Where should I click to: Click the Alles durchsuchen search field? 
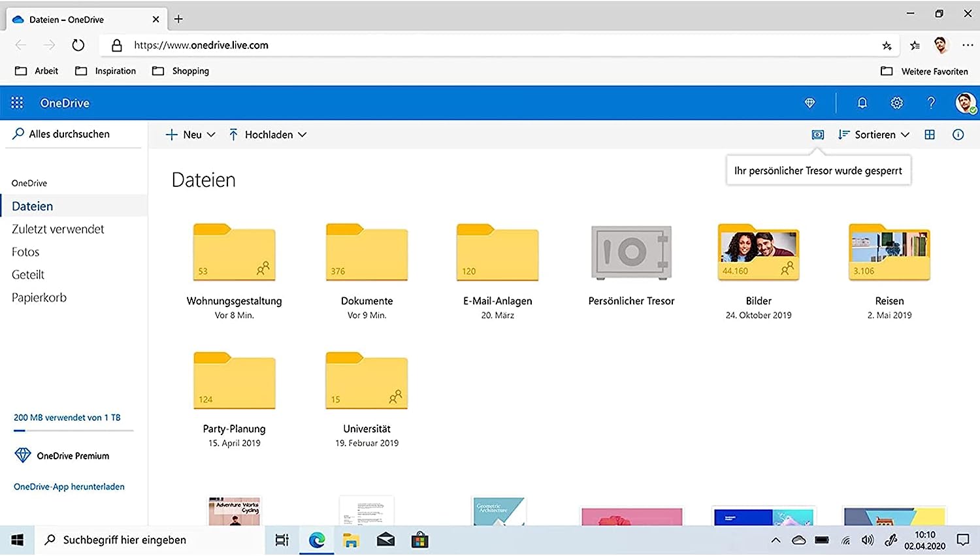pyautogui.click(x=73, y=134)
